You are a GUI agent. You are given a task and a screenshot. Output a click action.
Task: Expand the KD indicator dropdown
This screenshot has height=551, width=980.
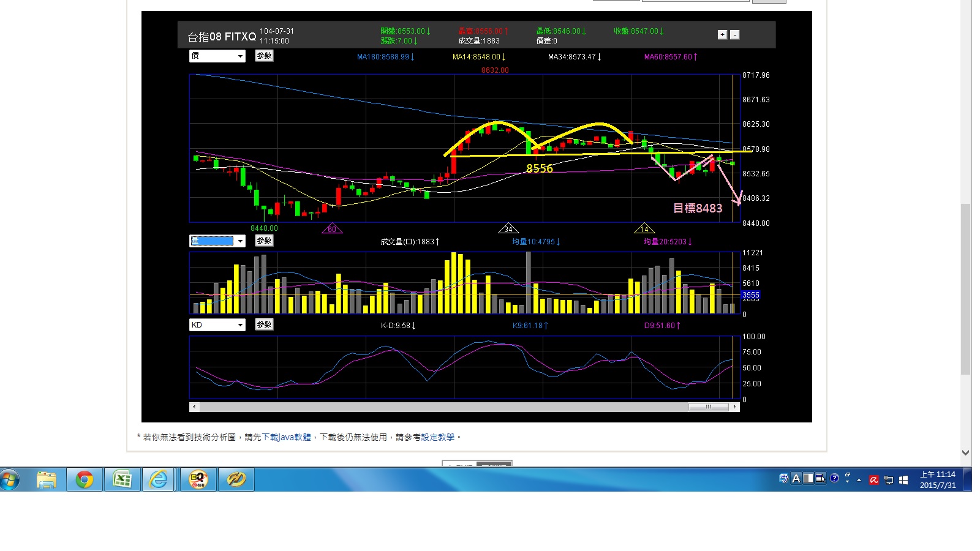[x=217, y=325]
